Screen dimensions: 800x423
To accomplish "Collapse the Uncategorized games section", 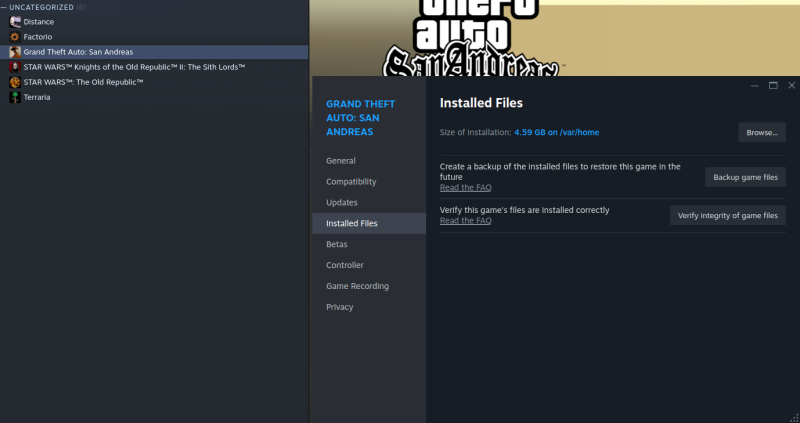I will tap(4, 7).
